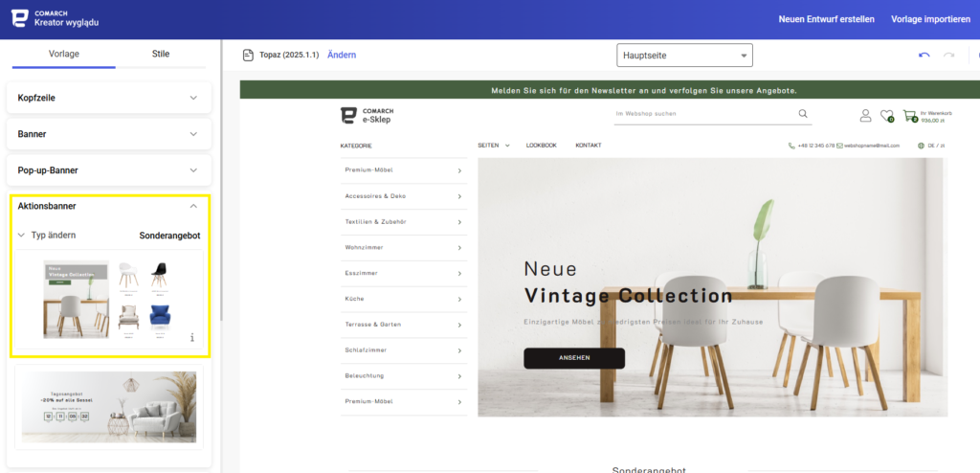The height and width of the screenshot is (473, 980).
Task: Switch to the Vorlage tab
Action: [x=64, y=54]
